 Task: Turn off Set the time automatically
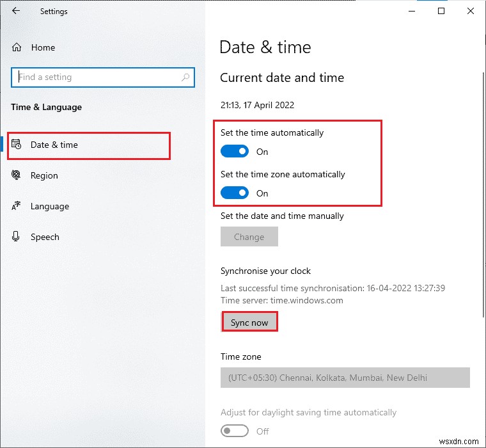pyautogui.click(x=235, y=152)
